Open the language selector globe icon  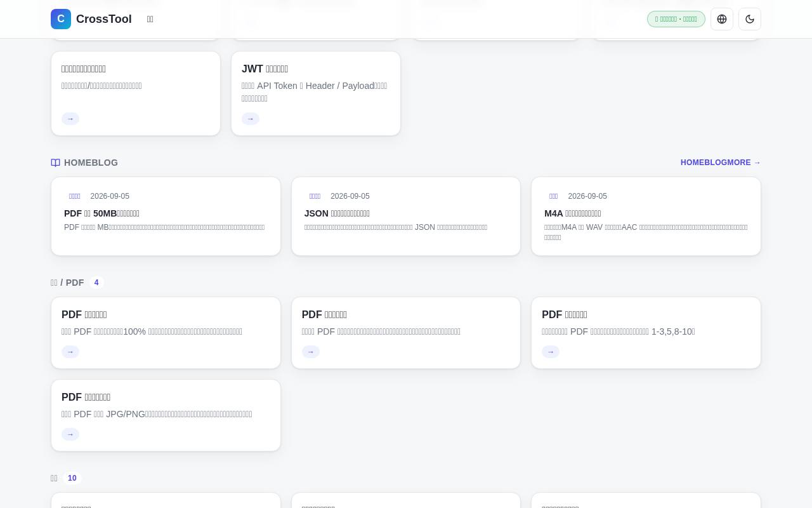[722, 19]
